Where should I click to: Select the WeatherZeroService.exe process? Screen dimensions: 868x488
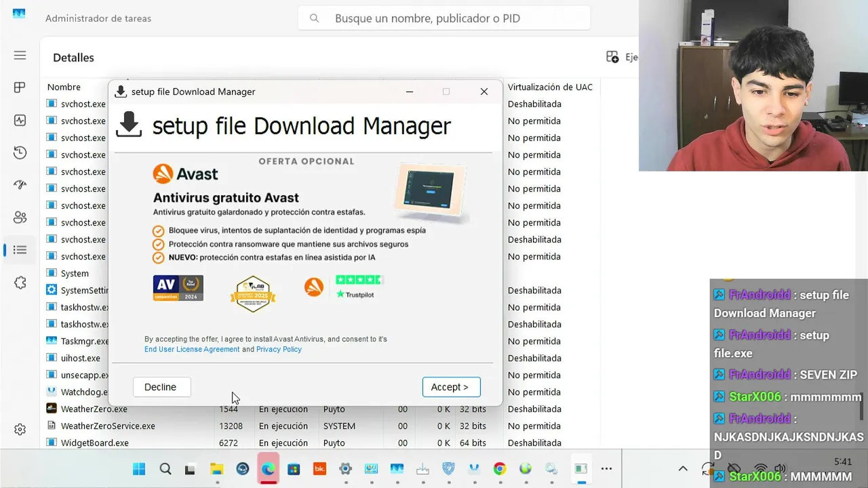point(108,426)
